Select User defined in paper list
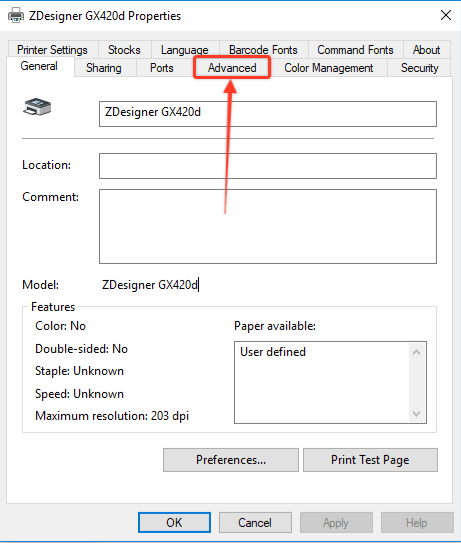This screenshot has height=543, width=461. [x=273, y=352]
